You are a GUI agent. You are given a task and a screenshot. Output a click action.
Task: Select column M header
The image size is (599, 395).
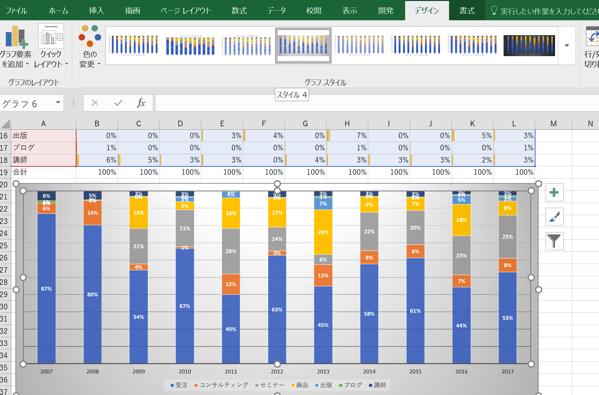553,123
